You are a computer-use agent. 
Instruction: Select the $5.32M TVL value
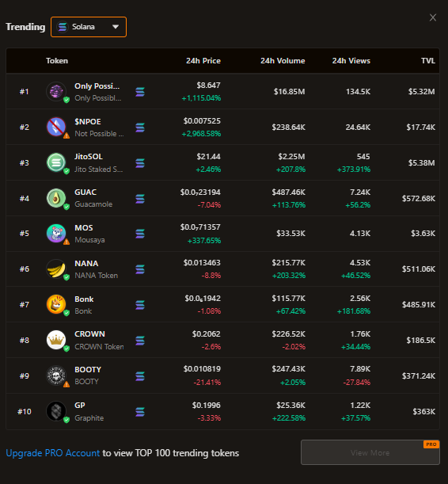pos(421,92)
